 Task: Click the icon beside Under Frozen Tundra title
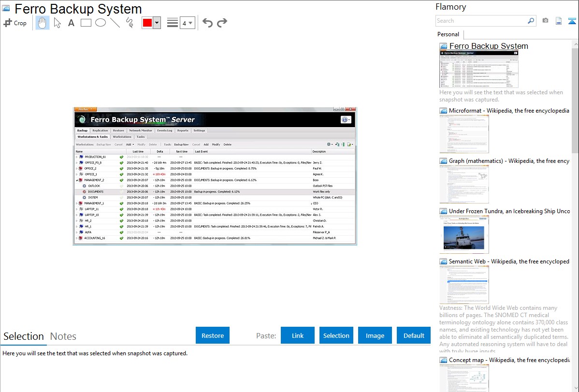pos(443,211)
